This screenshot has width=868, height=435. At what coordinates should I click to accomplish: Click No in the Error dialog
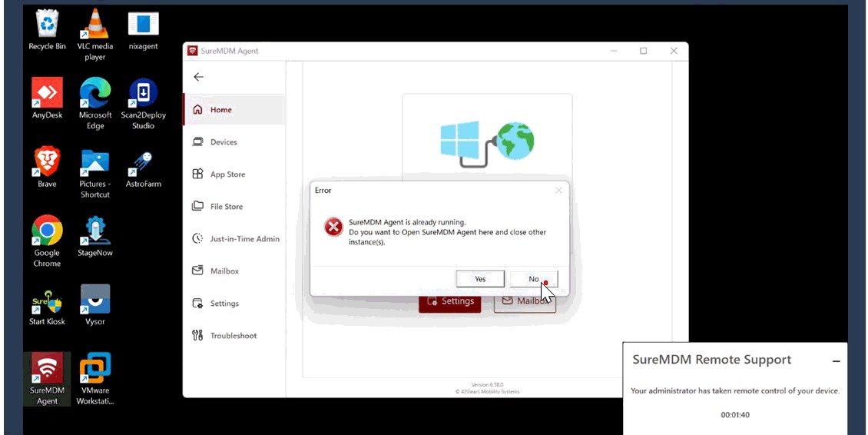click(x=533, y=279)
